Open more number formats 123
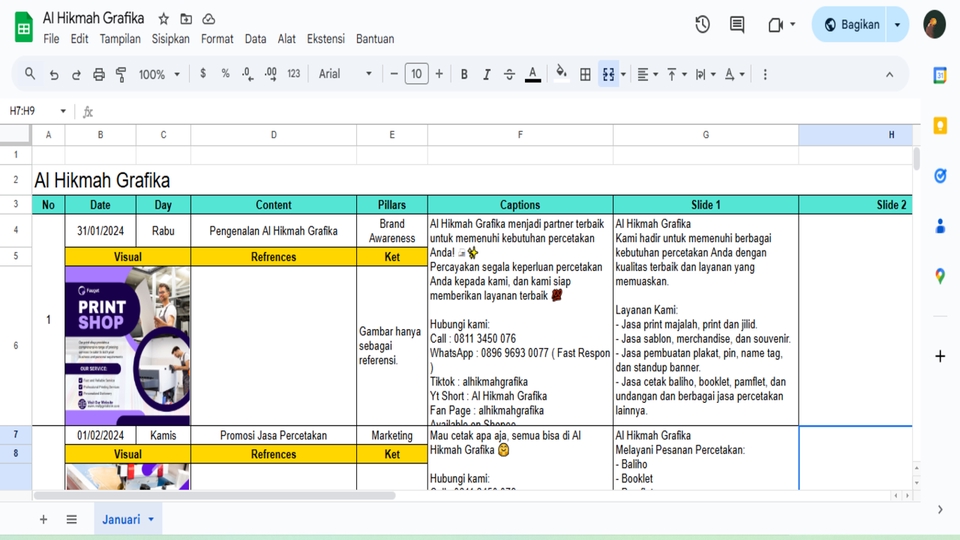 pyautogui.click(x=294, y=74)
